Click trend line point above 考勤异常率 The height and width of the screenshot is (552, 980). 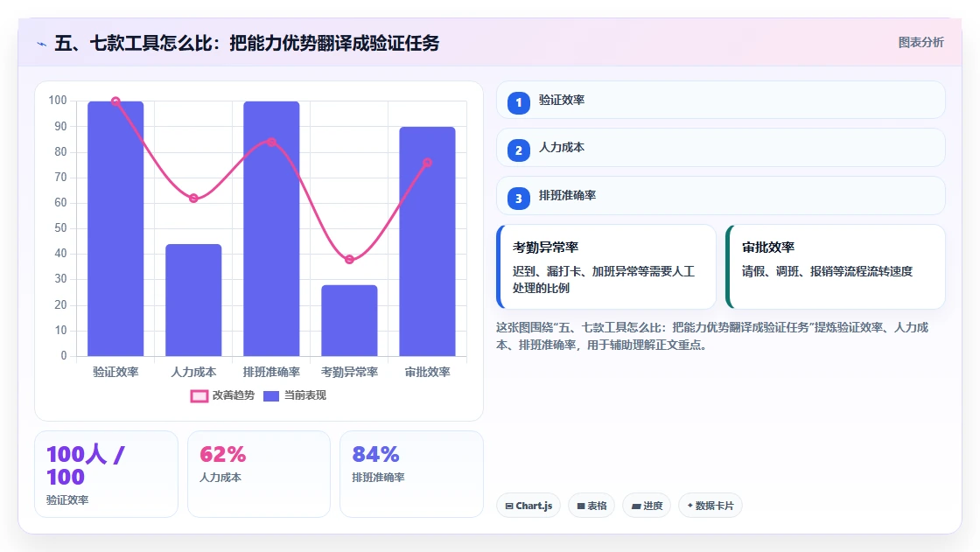pyautogui.click(x=349, y=260)
